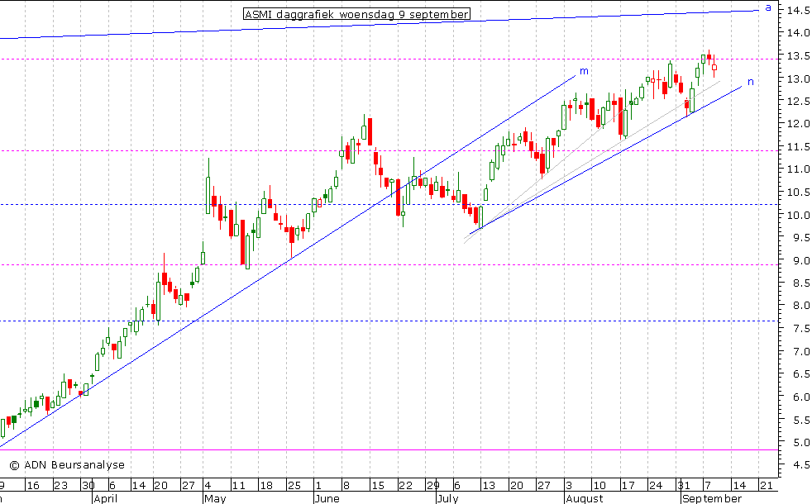The height and width of the screenshot is (504, 812).
Task: Click date label 1 above June
Action: click(x=318, y=485)
